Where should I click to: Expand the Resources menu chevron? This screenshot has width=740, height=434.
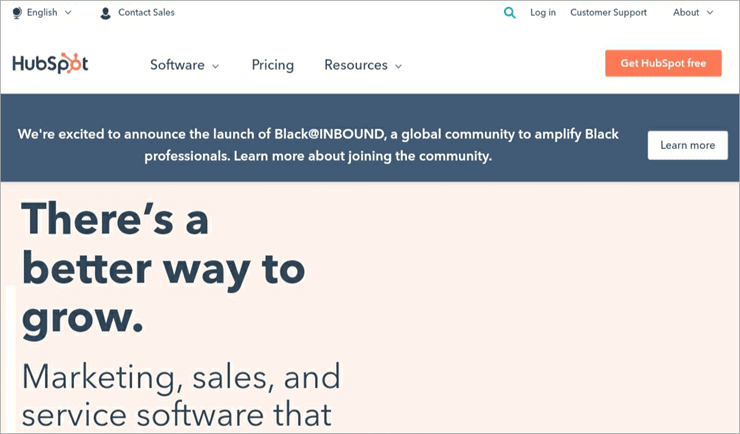(x=398, y=66)
